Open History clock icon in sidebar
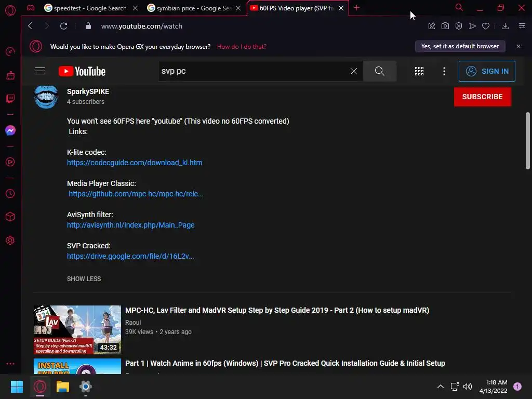The image size is (532, 399). pos(10,194)
